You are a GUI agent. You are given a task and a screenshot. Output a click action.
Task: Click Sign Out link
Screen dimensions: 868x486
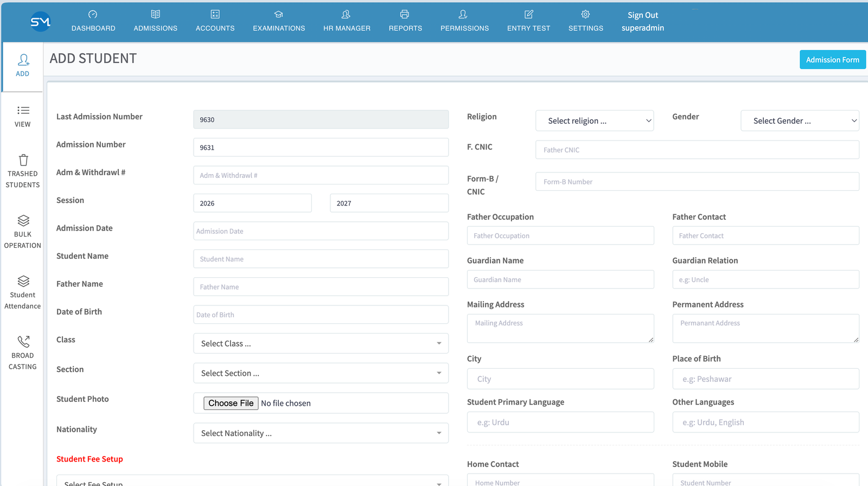[643, 15]
